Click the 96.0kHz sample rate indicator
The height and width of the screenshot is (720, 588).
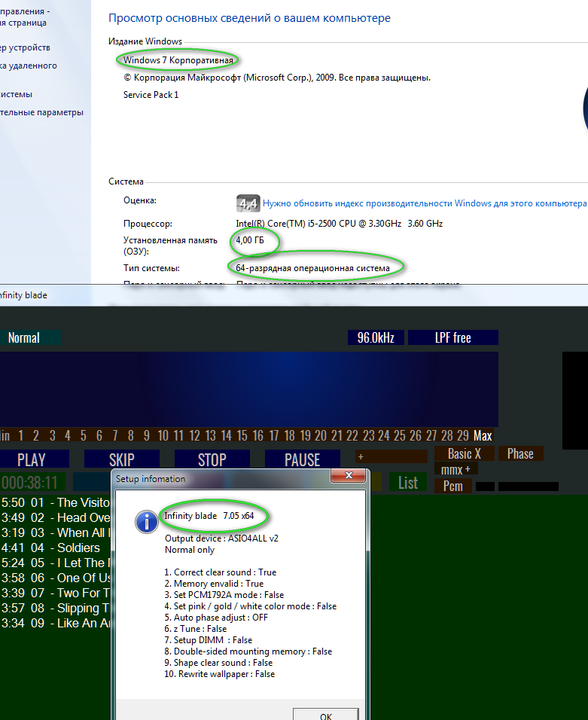coord(376,337)
